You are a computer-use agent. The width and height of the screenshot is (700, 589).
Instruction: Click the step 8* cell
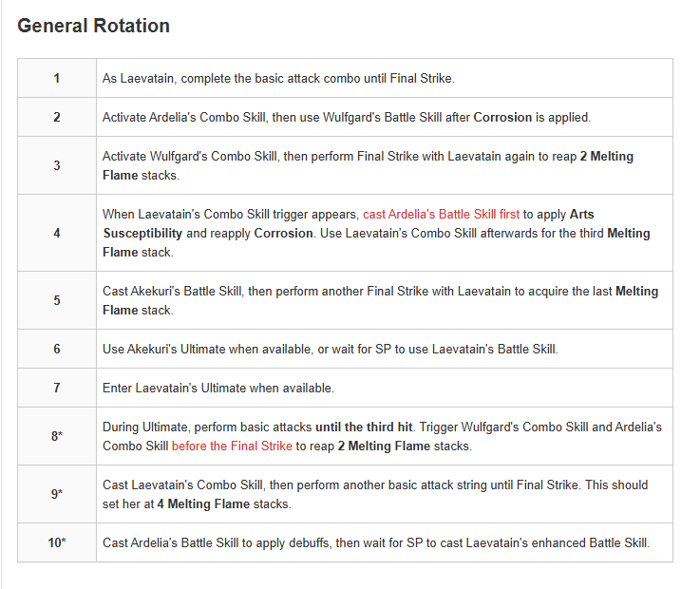tap(57, 436)
